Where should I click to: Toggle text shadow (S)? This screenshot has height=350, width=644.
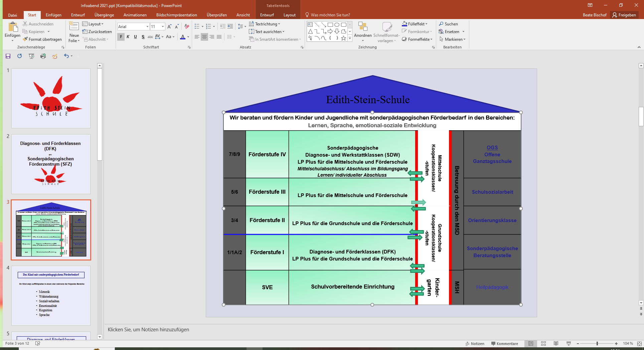coord(143,37)
